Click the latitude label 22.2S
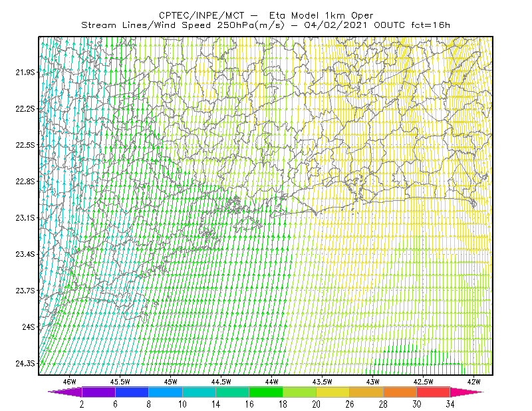The width and height of the screenshot is (532, 411). pos(25,108)
